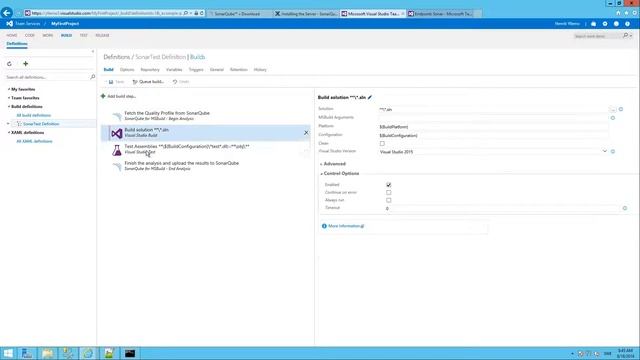
Task: Open the Windows Start button
Action: [x=8, y=353]
